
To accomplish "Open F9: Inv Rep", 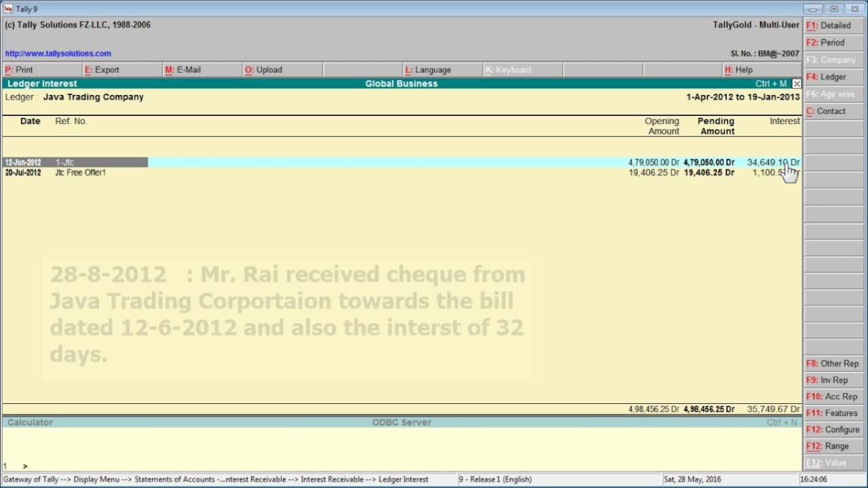I will (835, 380).
